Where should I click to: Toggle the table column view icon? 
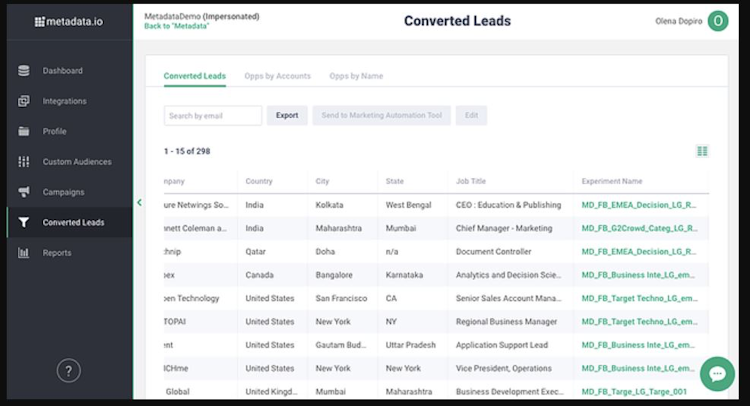coord(702,151)
